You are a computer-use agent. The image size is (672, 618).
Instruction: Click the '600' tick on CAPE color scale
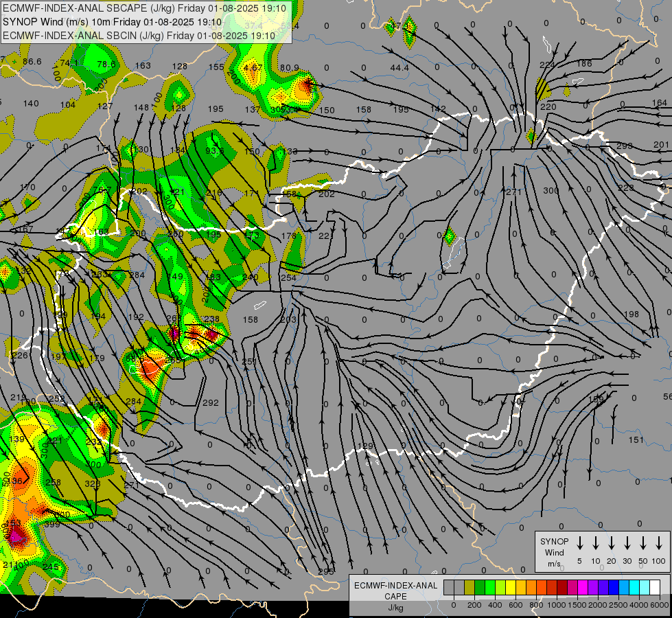point(515,605)
